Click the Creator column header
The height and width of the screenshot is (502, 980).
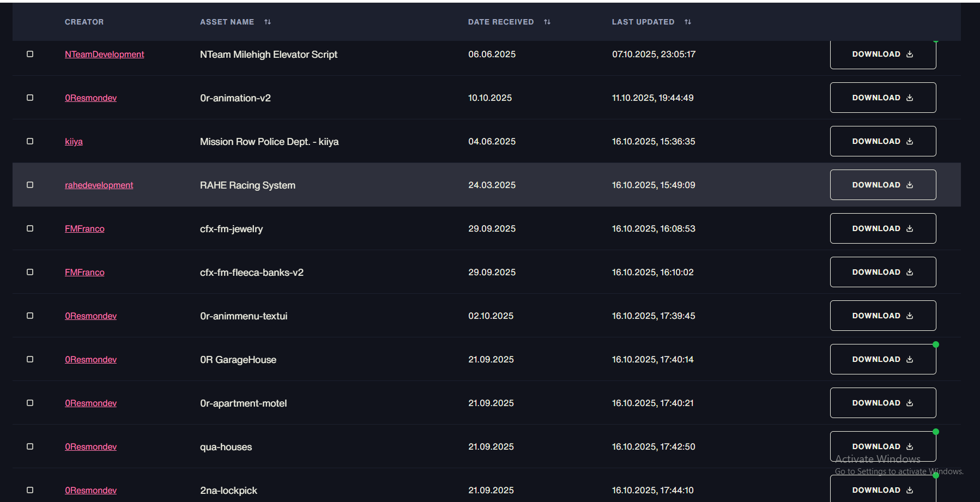click(84, 22)
